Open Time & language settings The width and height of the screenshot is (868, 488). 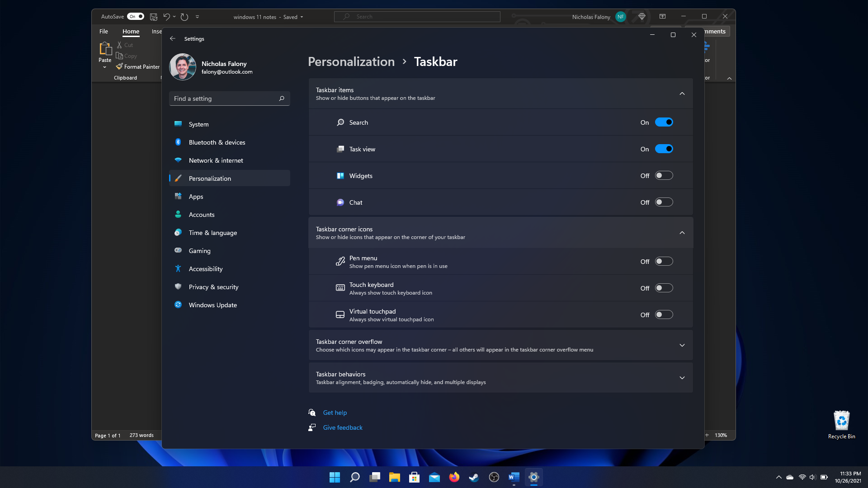[x=230, y=233]
